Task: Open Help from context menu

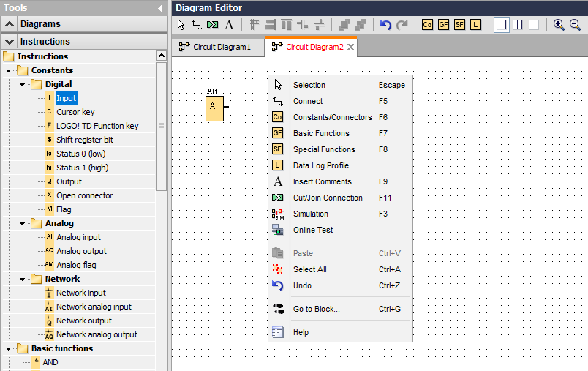Action: [x=341, y=332]
